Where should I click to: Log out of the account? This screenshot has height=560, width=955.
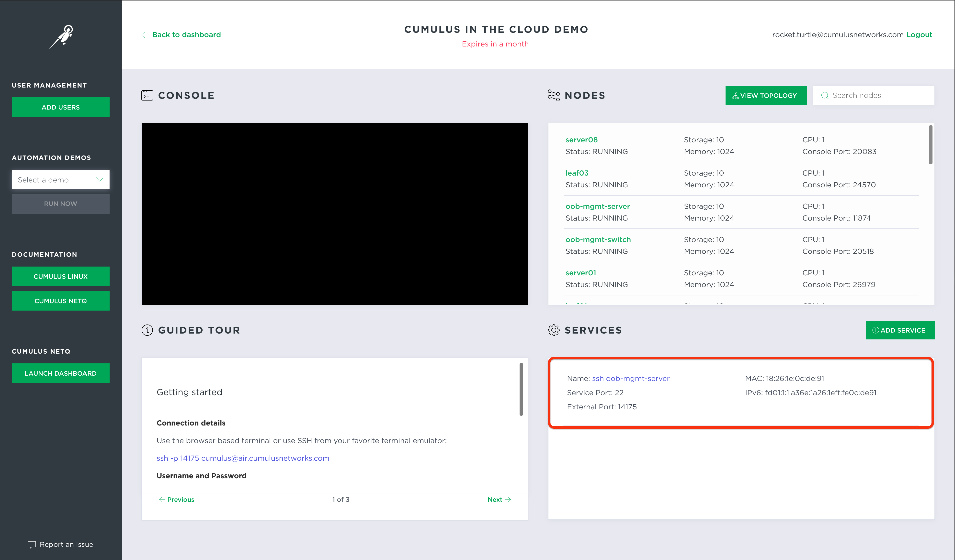click(919, 35)
